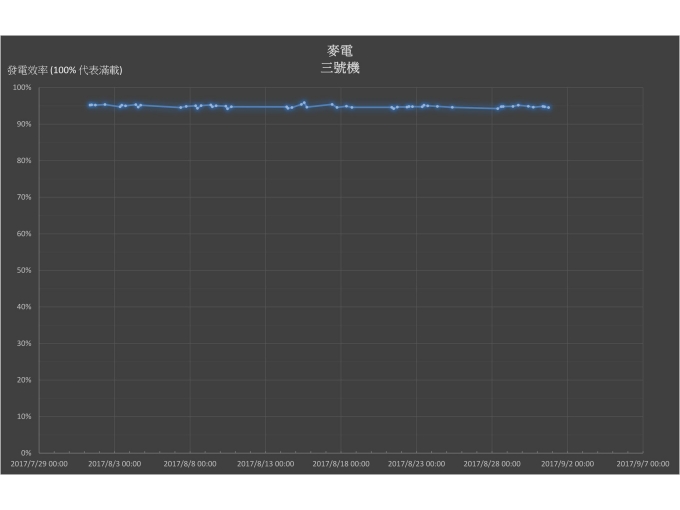680x510 pixels.
Task: Click the 90% y-axis label
Action: pos(24,124)
